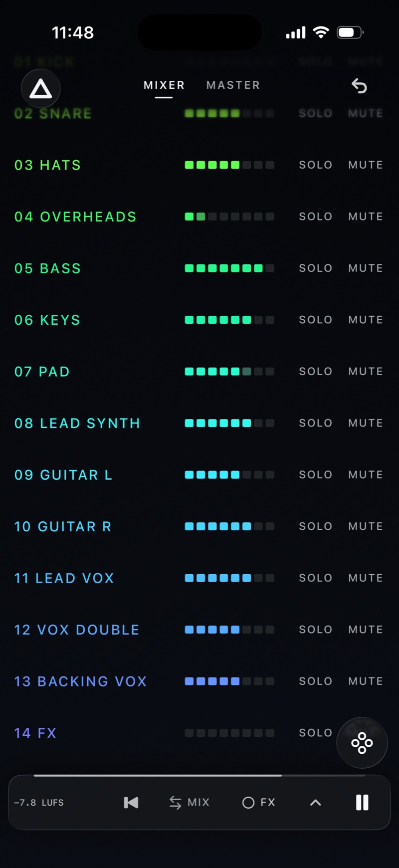Toggle the FX circle icon
This screenshot has width=399, height=868.
coord(248,802)
